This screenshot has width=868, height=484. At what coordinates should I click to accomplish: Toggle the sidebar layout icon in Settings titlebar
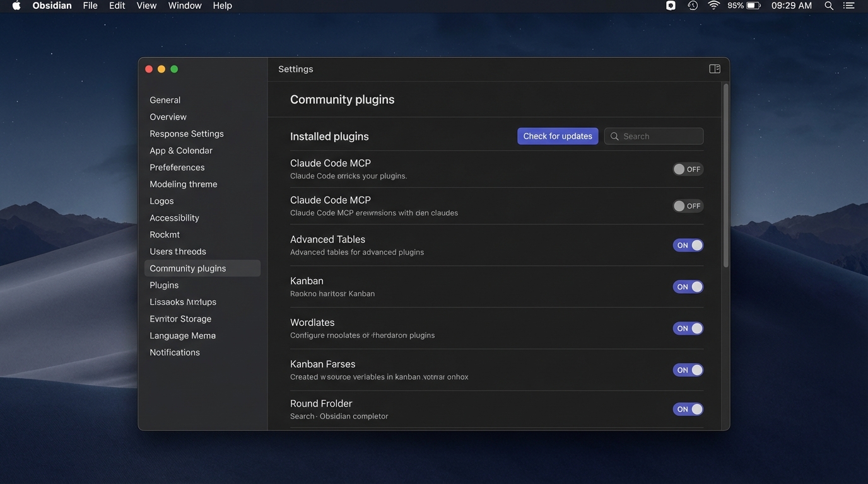pos(714,68)
